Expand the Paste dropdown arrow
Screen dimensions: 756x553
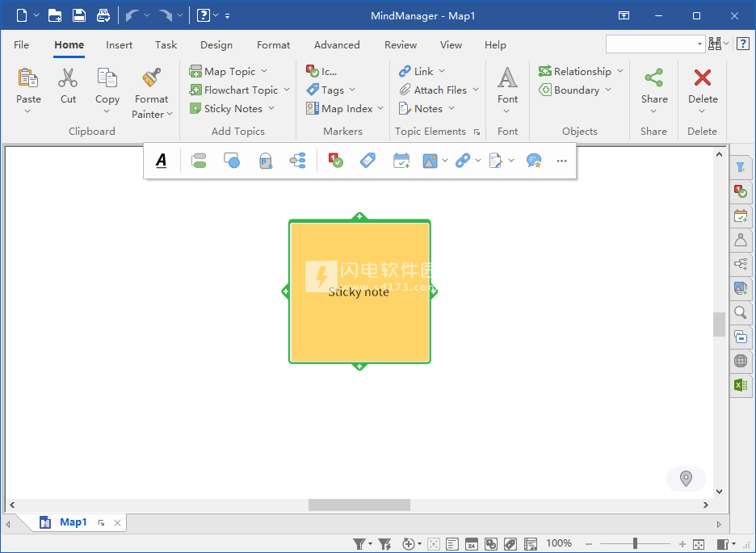click(x=27, y=111)
